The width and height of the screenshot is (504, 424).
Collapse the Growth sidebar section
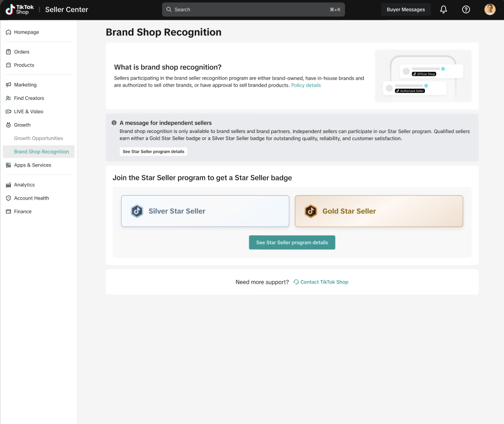click(x=22, y=125)
